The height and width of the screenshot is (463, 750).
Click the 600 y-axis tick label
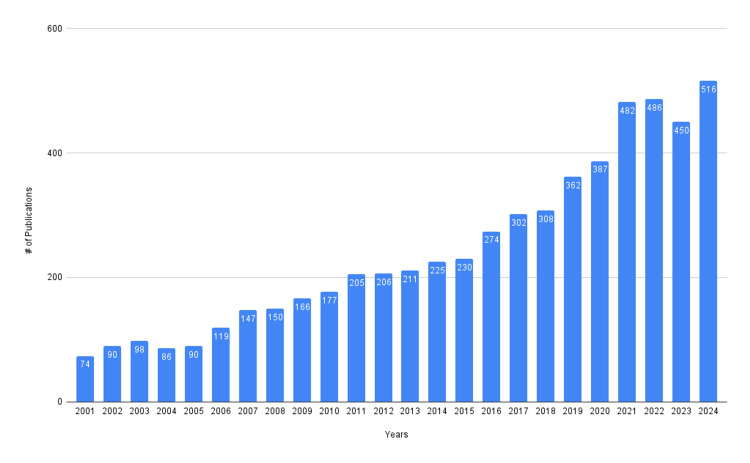pyautogui.click(x=55, y=29)
